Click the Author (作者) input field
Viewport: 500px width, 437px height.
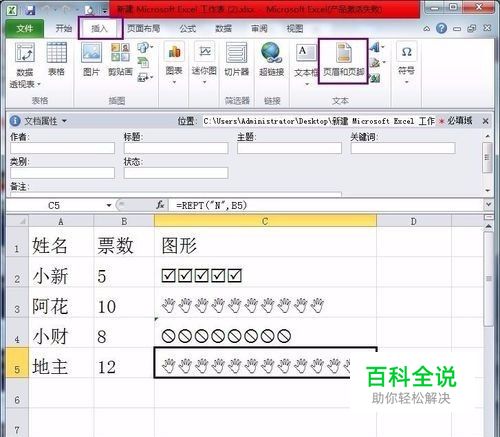tap(62, 148)
